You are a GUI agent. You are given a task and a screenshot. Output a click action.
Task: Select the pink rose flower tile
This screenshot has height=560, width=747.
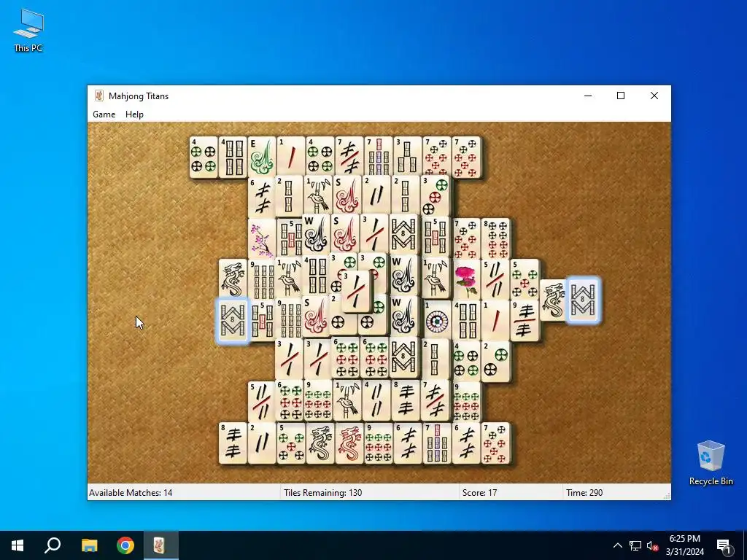[x=466, y=279]
